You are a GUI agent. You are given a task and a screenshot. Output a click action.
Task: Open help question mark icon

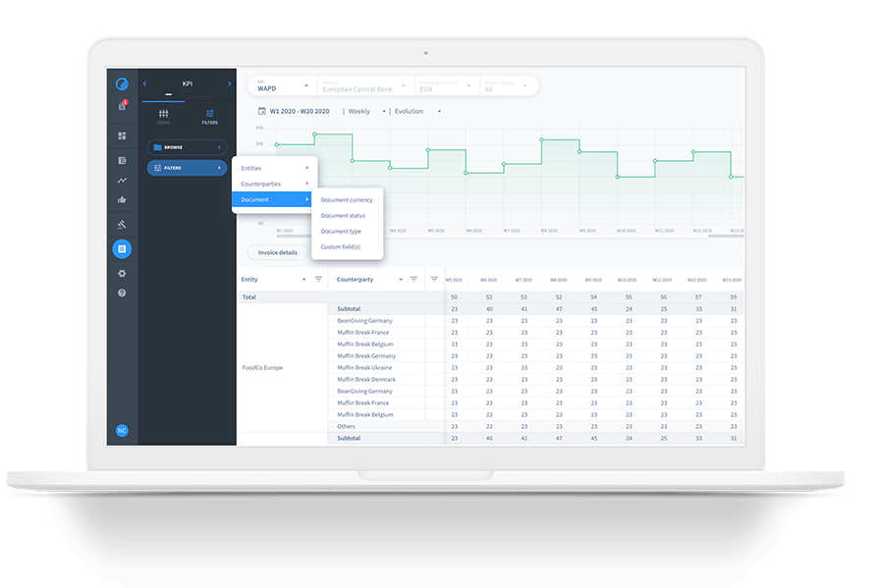122,293
